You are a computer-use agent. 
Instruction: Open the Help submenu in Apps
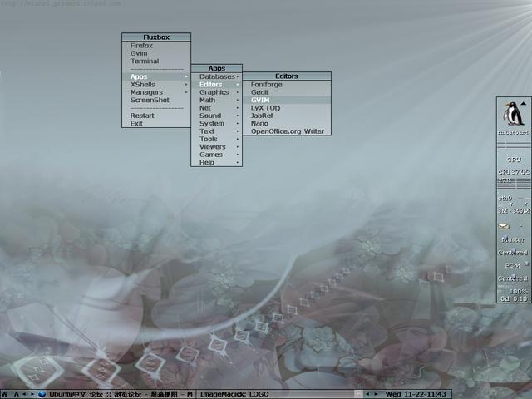click(216, 163)
